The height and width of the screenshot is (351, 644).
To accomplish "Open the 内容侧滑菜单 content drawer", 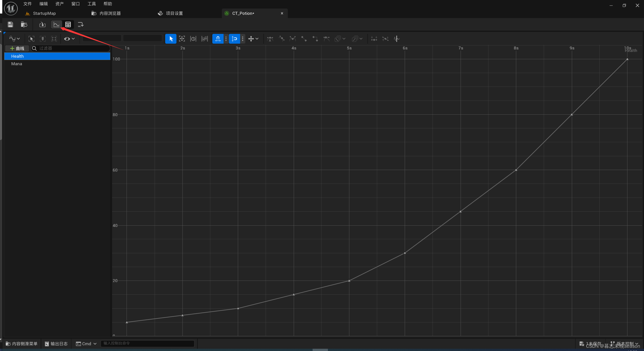I will (22, 344).
